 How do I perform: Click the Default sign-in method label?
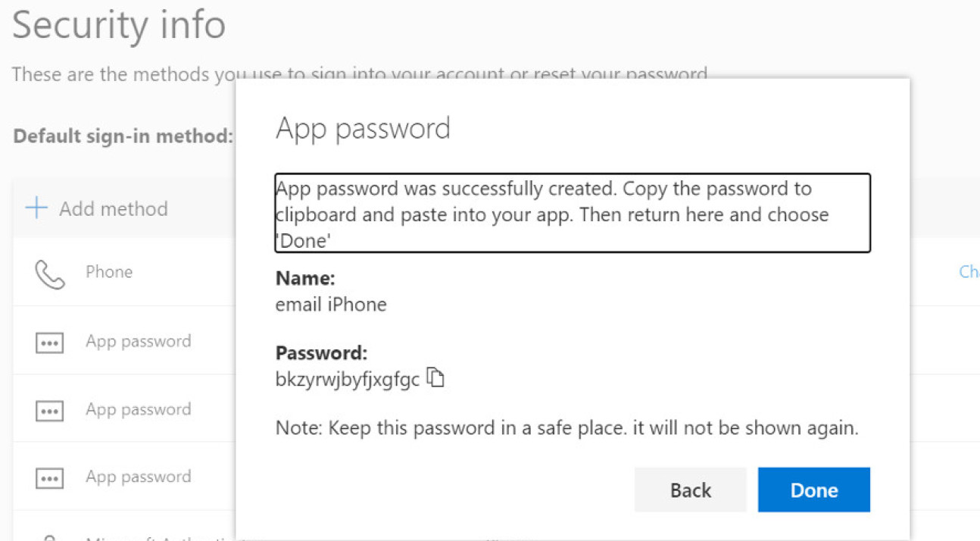123,137
